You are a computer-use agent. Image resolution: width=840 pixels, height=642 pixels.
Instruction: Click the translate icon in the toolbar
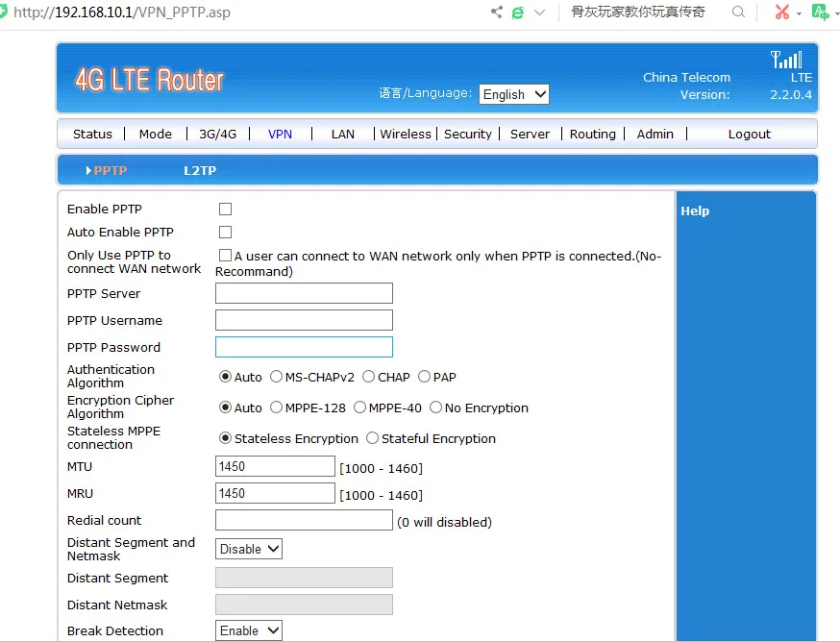tap(818, 12)
